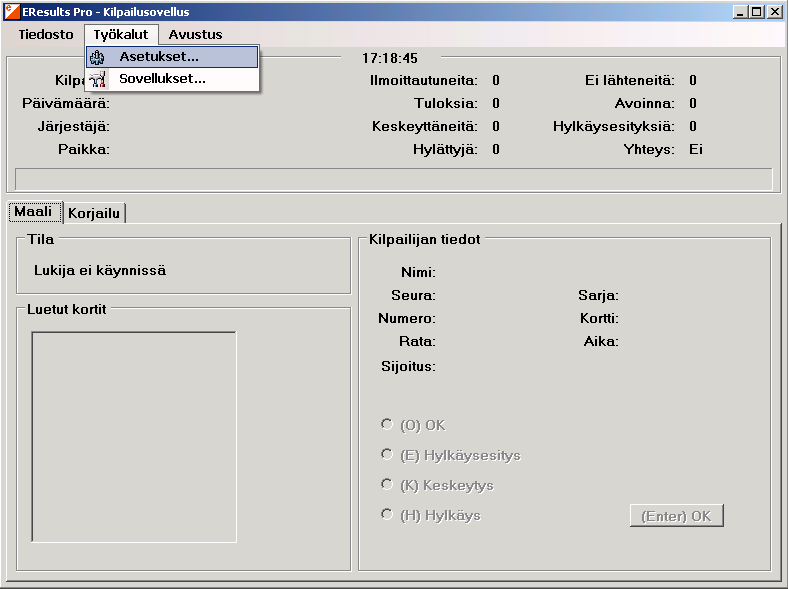Click the Avoinna: label

click(645, 104)
